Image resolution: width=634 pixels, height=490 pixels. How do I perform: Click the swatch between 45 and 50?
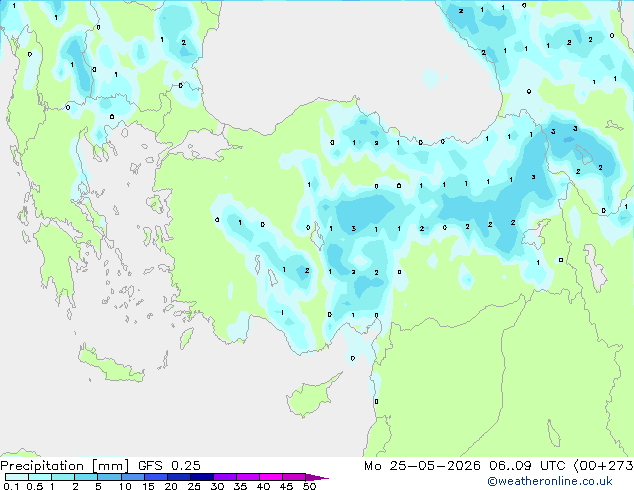point(294,477)
